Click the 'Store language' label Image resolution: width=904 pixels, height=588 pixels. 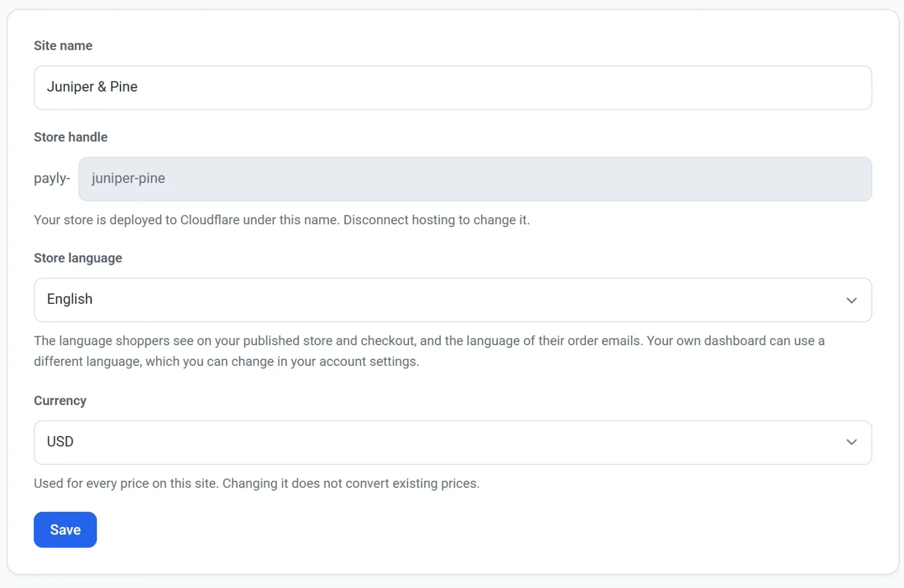78,258
